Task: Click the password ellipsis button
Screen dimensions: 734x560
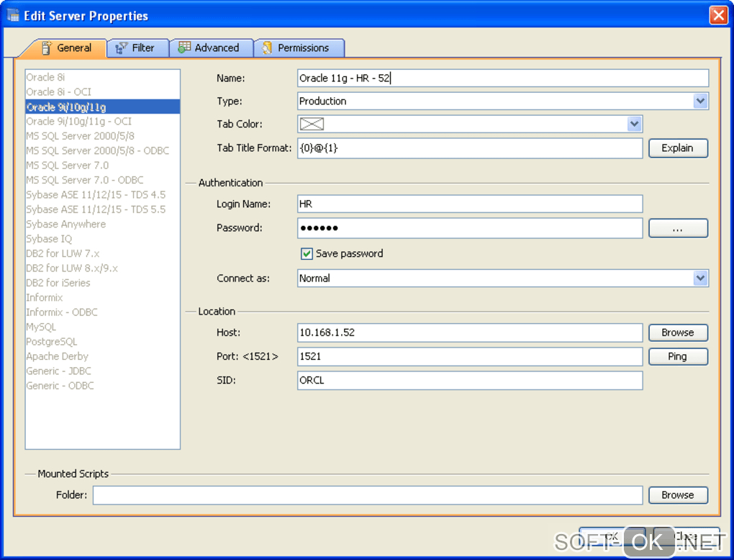Action: point(678,229)
